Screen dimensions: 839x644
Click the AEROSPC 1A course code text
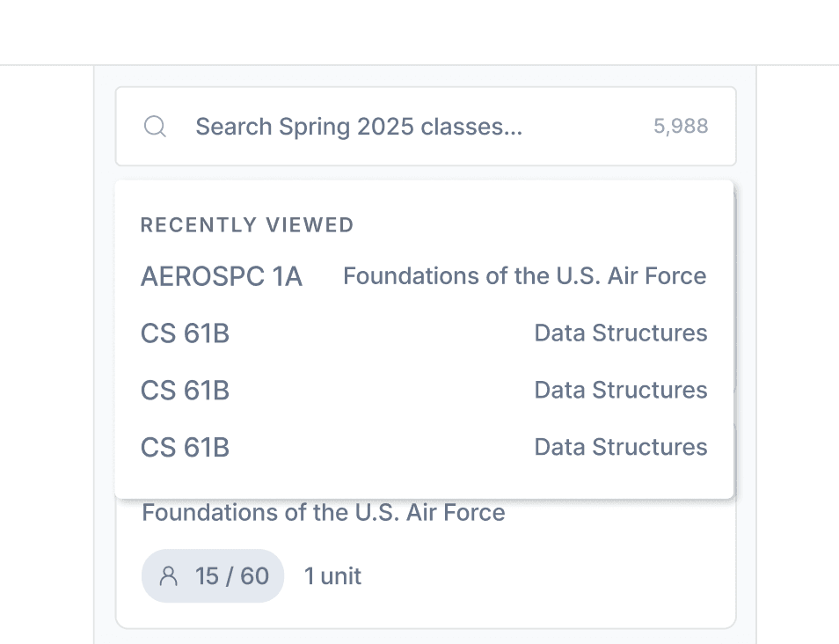(222, 277)
